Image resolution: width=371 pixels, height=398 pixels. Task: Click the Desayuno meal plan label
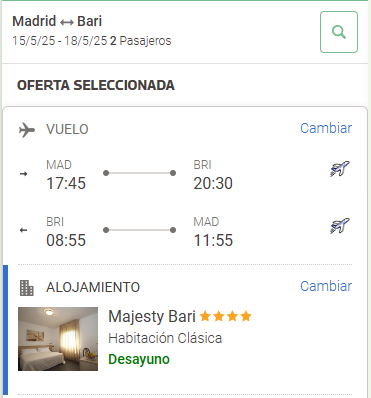tap(139, 359)
